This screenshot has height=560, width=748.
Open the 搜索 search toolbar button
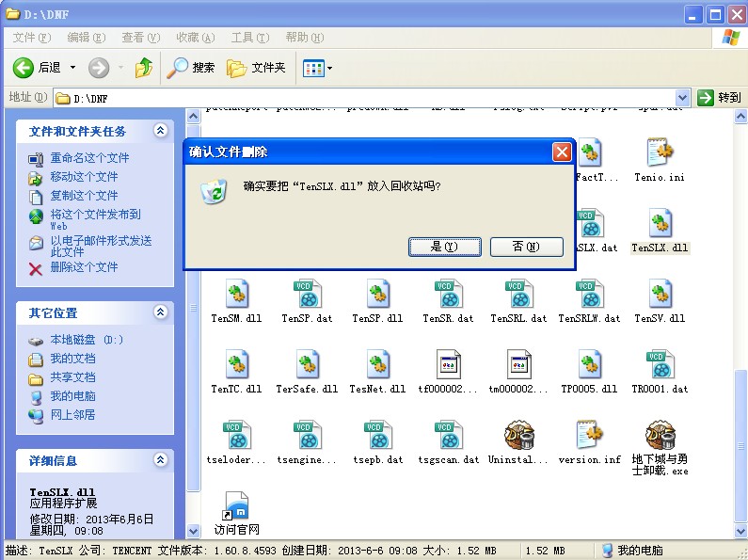(192, 68)
